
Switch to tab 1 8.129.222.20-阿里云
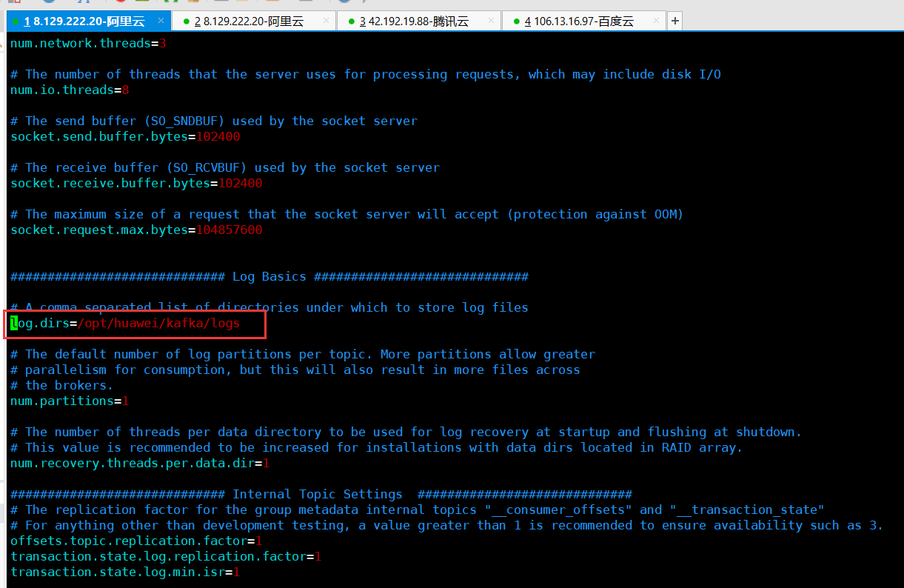(90, 21)
